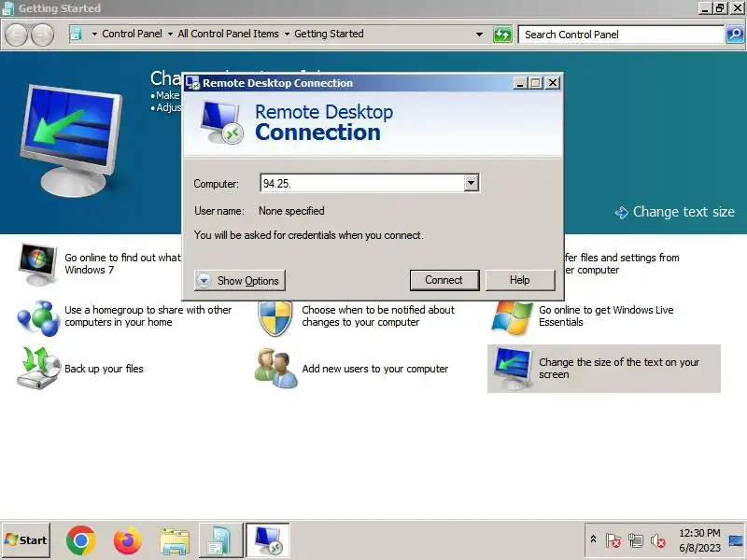747x560 pixels.
Task: Open the Change text size link
Action: (684, 212)
